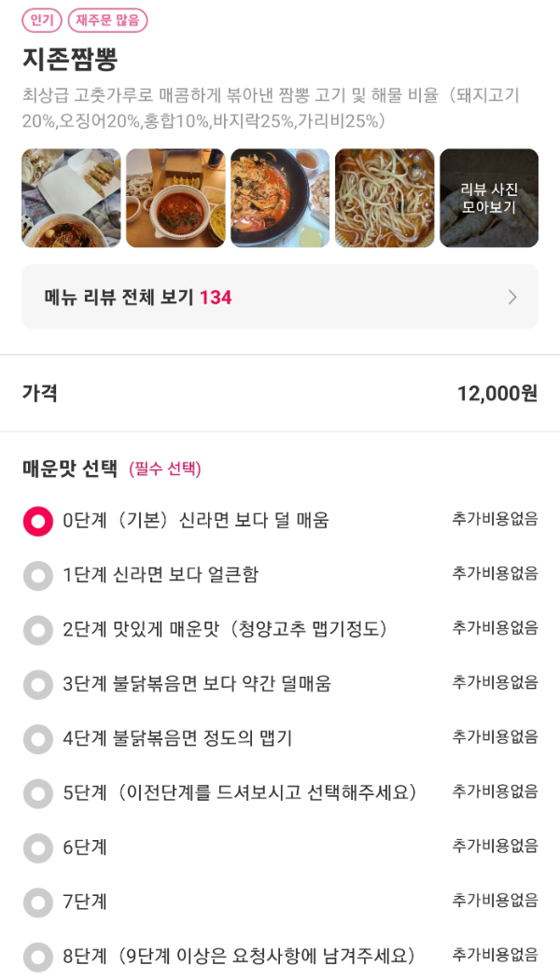This screenshot has height=980, width=560.
Task: Open the noodle close-up review photo
Action: point(385,198)
